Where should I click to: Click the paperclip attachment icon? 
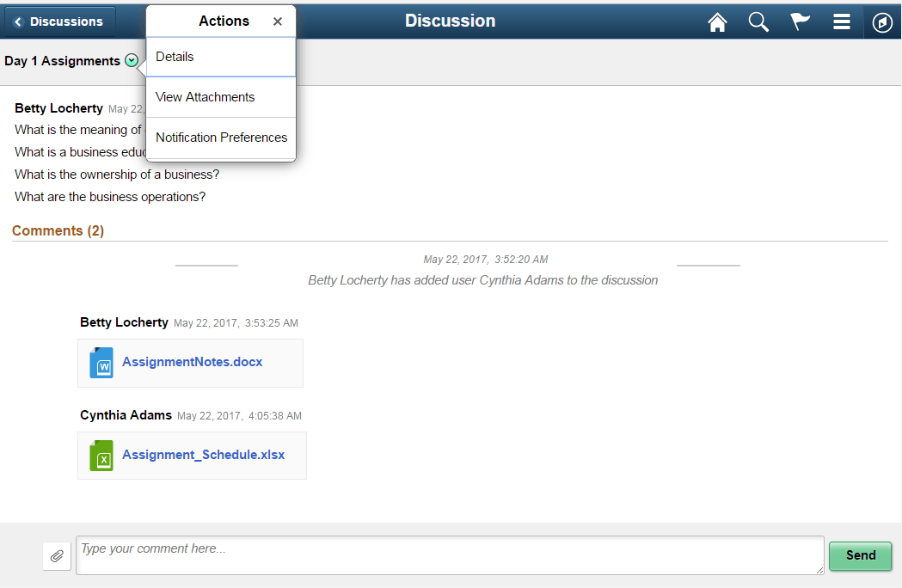pyautogui.click(x=56, y=555)
